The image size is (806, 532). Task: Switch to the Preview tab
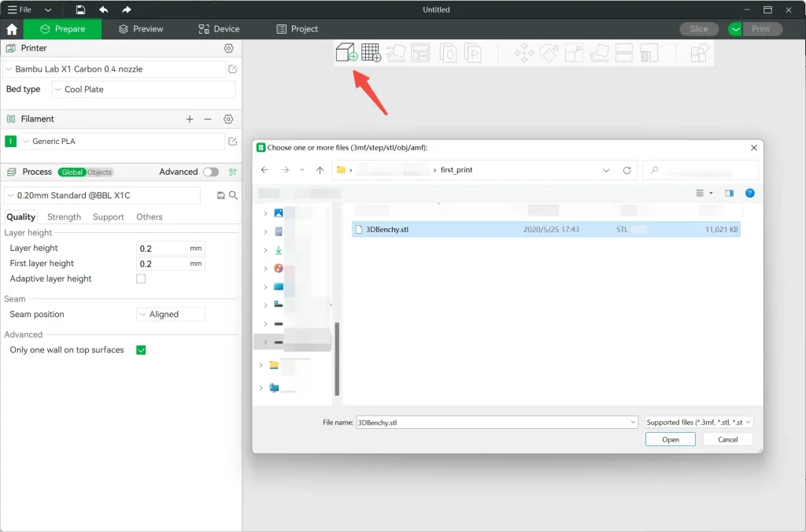coord(141,29)
